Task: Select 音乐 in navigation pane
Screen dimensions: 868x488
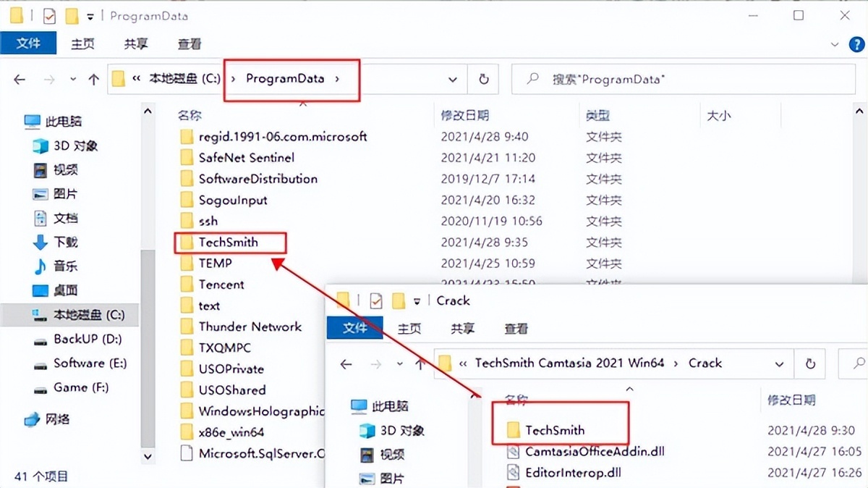Action: point(56,266)
